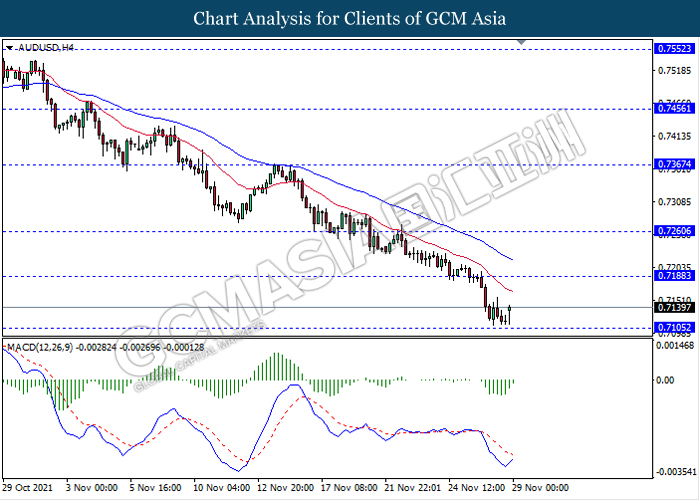The height and width of the screenshot is (500, 700).
Task: Select the 0.75523 resistance price label
Action: click(x=675, y=49)
